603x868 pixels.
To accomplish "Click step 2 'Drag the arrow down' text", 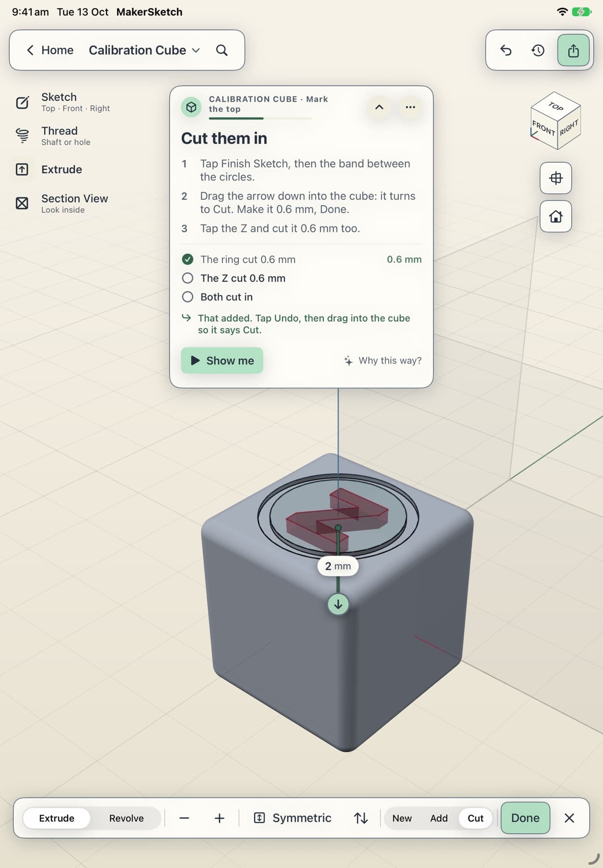I will pos(307,203).
